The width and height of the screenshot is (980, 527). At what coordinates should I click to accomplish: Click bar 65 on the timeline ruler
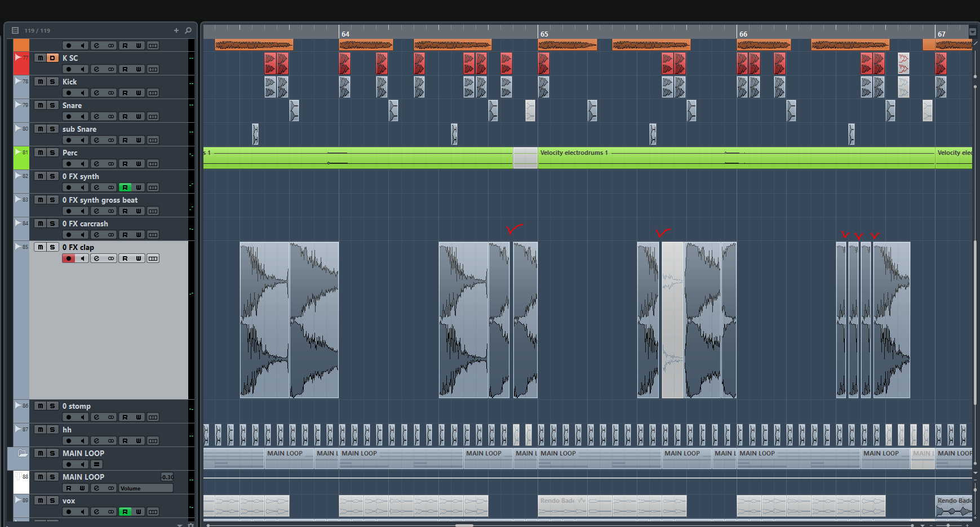point(544,34)
